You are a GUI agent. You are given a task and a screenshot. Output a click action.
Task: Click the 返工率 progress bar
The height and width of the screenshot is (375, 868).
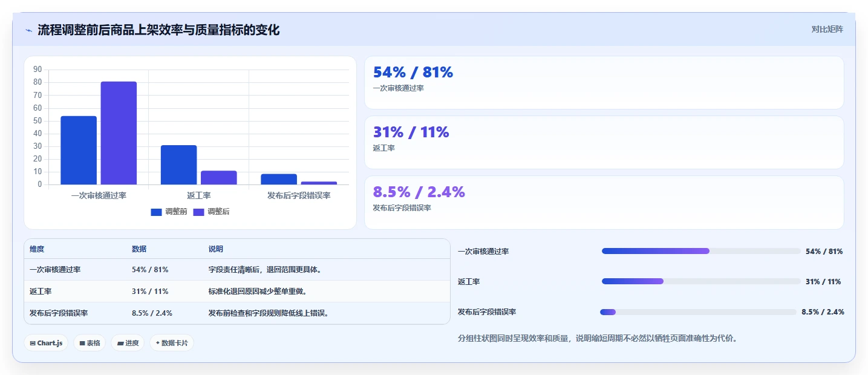coord(701,281)
